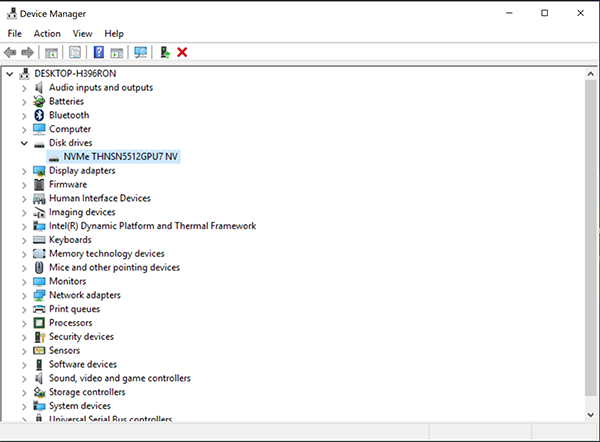Click the scrollbar up arrow
Screen dimensions: 600x442
pyautogui.click(x=591, y=74)
